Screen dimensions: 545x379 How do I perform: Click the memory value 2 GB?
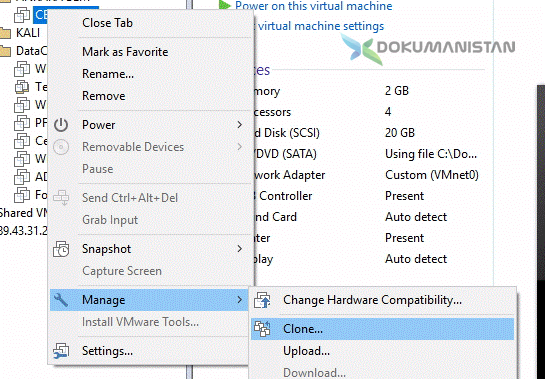(x=397, y=91)
